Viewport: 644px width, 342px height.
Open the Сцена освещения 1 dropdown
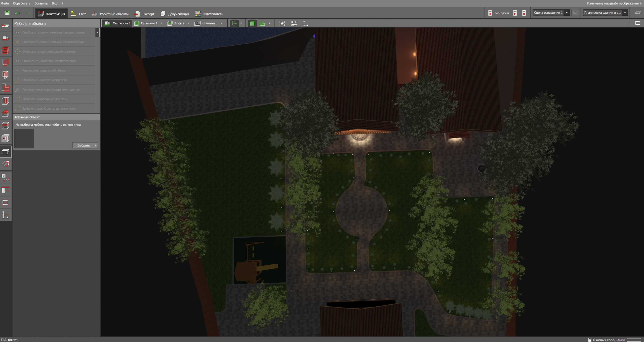[567, 13]
